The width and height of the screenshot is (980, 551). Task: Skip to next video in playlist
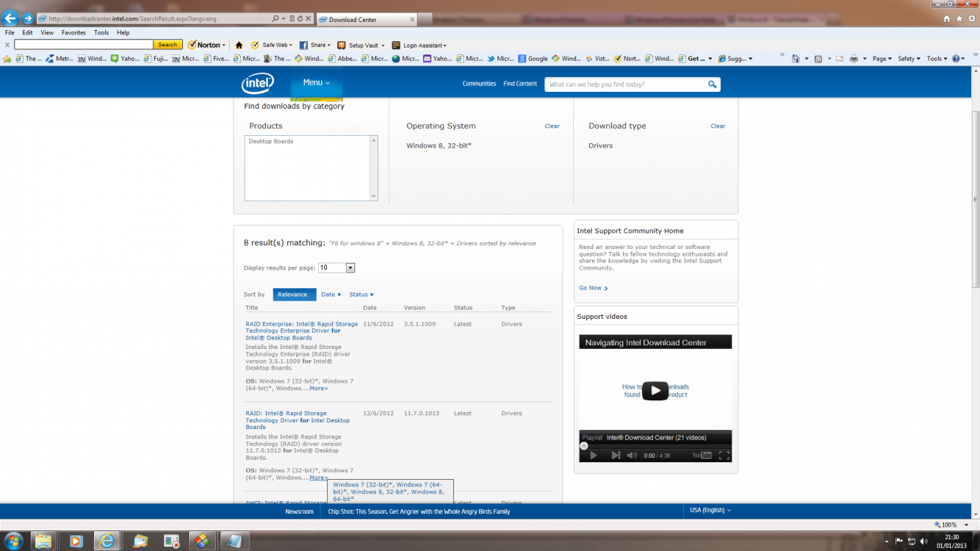pyautogui.click(x=616, y=455)
